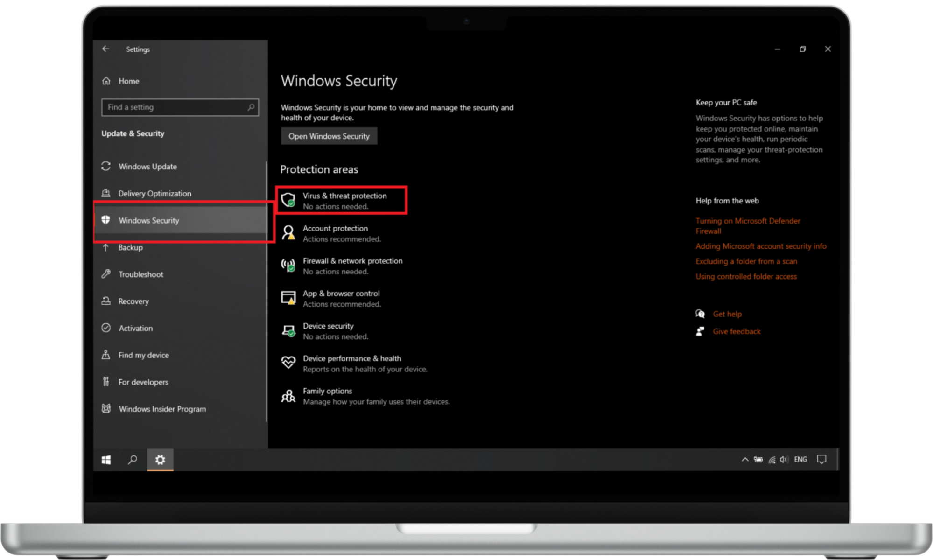The width and height of the screenshot is (933, 560).
Task: Click the Get help chat icon
Action: (x=700, y=314)
